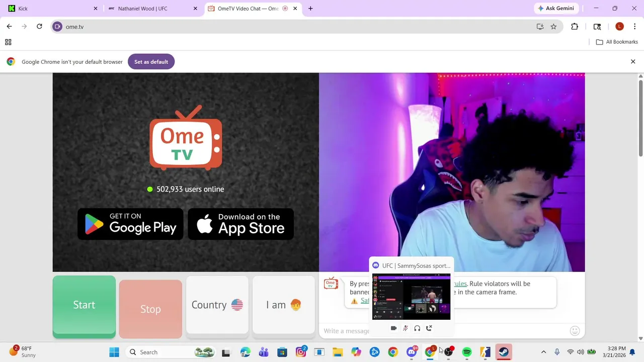Click the OmeTV television logo
This screenshot has height=362, width=644.
tap(186, 138)
